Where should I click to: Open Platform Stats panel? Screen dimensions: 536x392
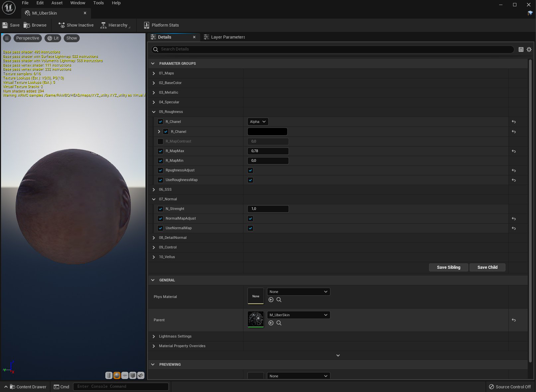161,25
